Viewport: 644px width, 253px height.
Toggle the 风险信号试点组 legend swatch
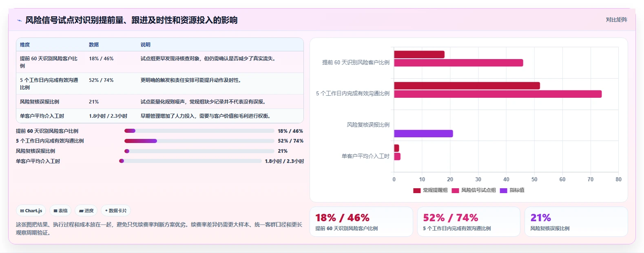click(x=455, y=190)
